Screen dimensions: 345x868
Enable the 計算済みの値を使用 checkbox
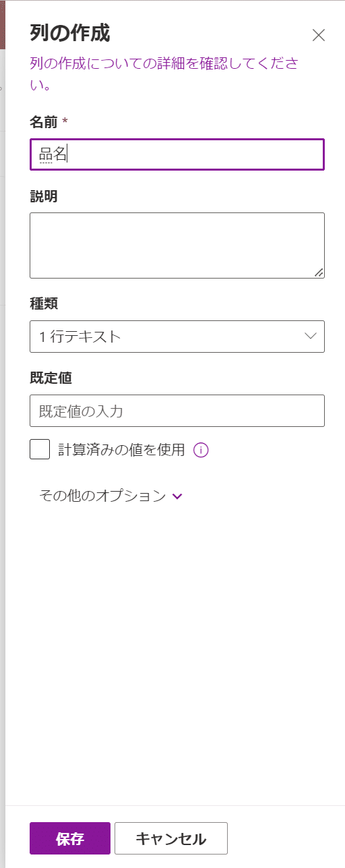click(x=40, y=449)
